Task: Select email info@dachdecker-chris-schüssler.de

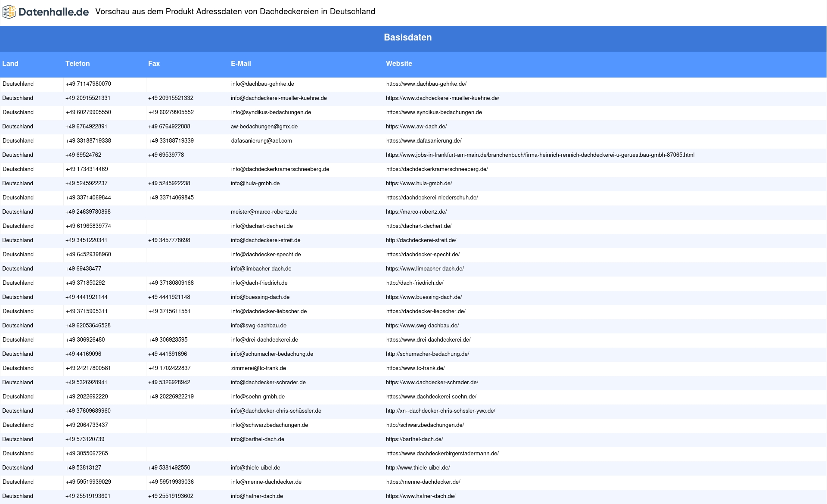Action: click(x=276, y=411)
